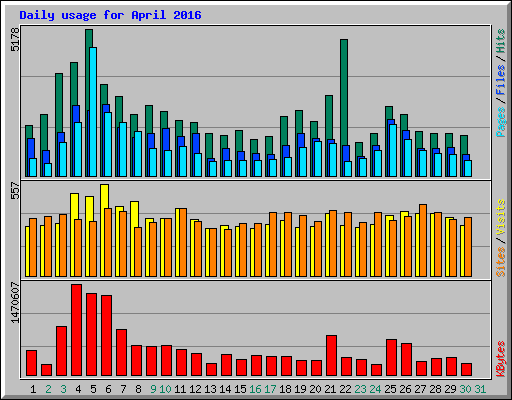Click the "Hits" legend label

click(x=501, y=41)
